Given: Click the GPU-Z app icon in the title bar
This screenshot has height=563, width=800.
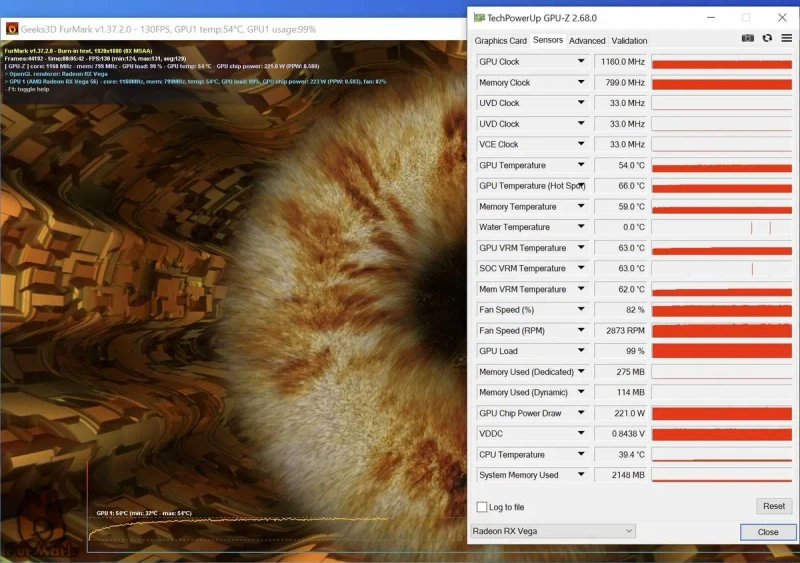Looking at the screenshot, I should (x=479, y=18).
